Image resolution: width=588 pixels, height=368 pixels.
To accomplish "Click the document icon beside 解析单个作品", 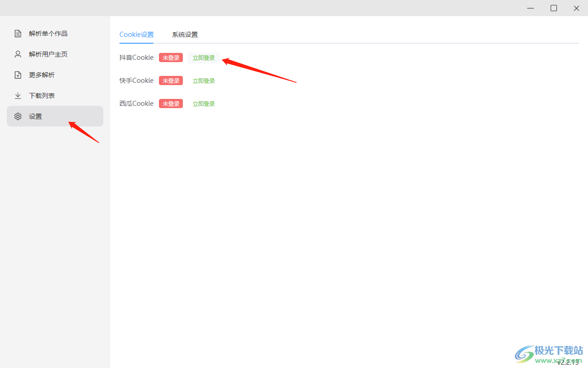I will [18, 34].
